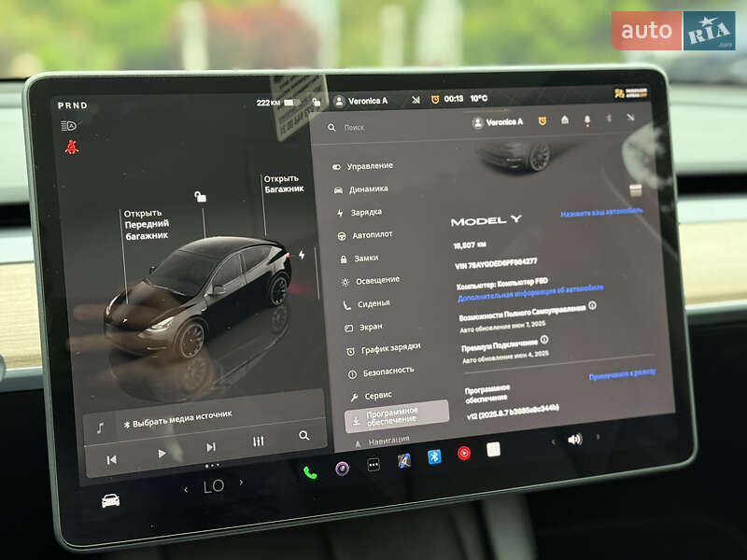Lower temperature with the left chevron near LO

pos(186,489)
